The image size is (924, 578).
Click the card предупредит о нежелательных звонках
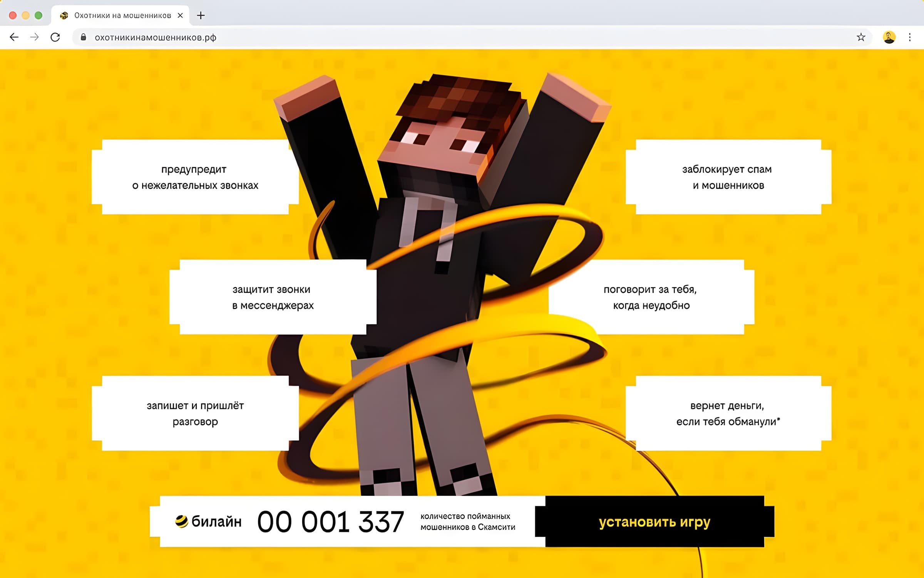[195, 177]
